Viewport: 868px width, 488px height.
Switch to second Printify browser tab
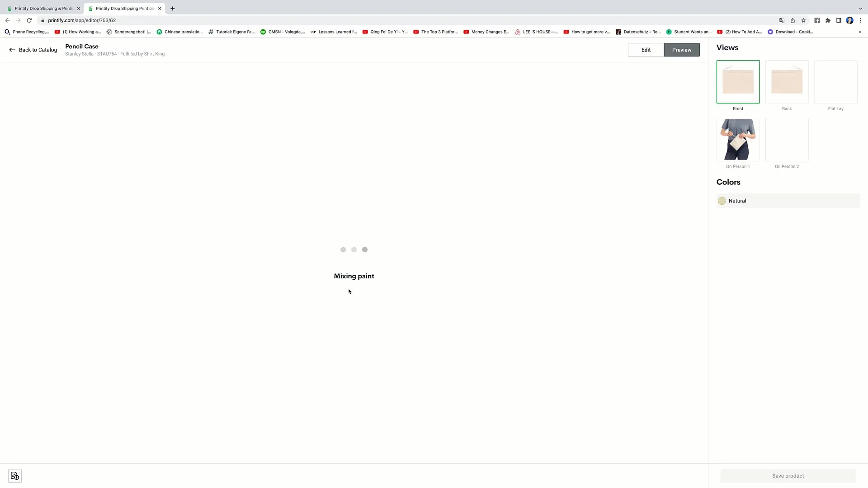pyautogui.click(x=124, y=8)
